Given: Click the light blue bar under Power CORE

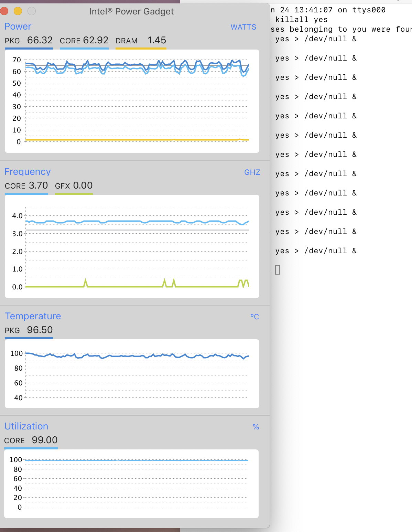Looking at the screenshot, I should (84, 49).
